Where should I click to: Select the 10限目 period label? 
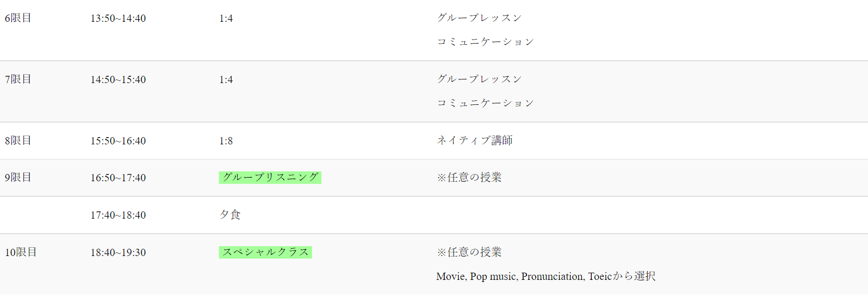click(21, 252)
